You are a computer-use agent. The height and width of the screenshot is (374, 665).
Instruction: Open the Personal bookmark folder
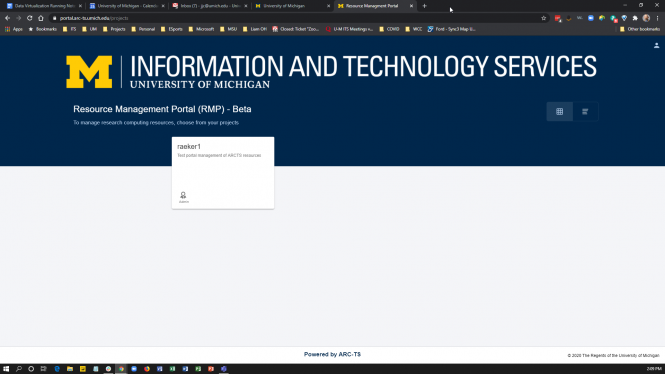(143, 29)
